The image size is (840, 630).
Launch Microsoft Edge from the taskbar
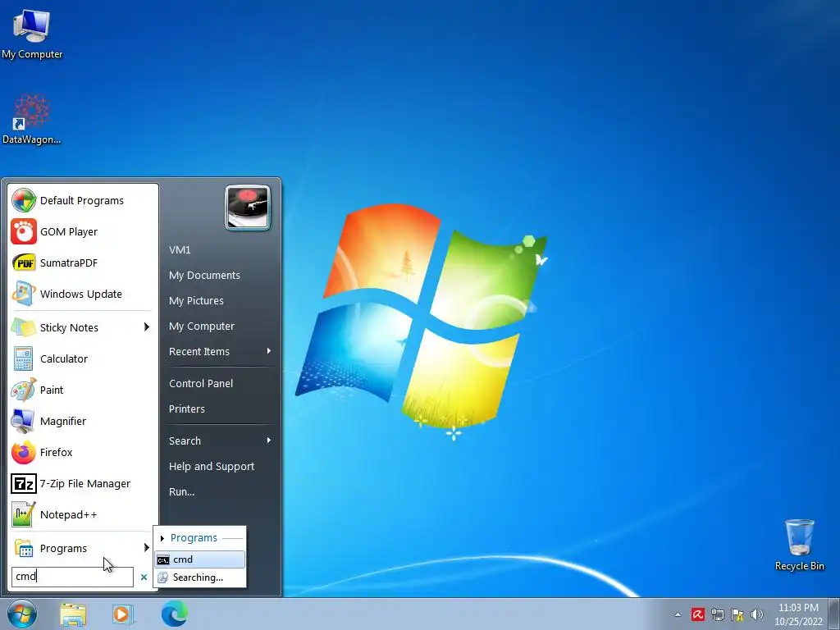[x=174, y=614]
